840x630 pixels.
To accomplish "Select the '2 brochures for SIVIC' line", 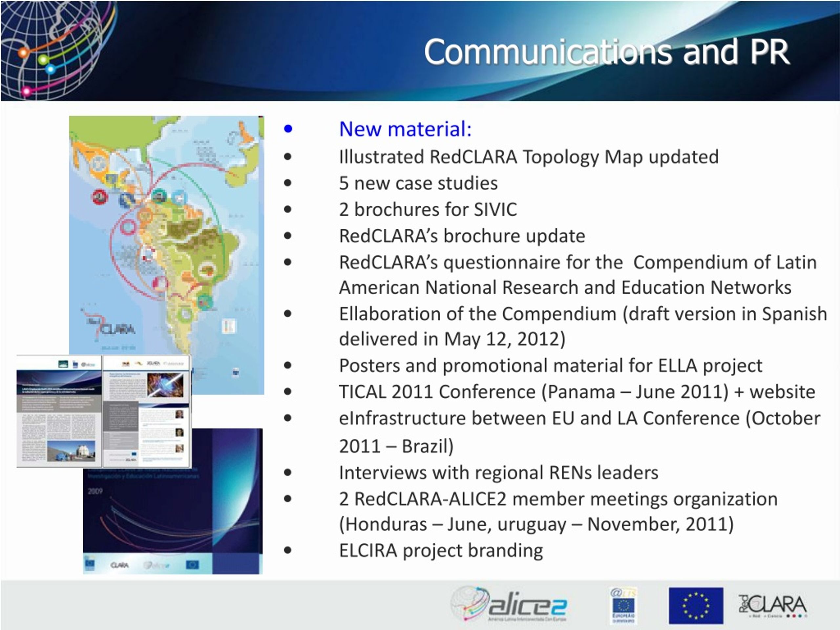I will point(428,209).
